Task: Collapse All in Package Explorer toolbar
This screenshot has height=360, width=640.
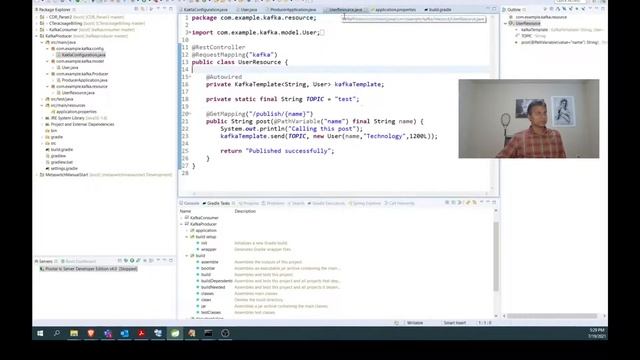Action: coord(136,9)
